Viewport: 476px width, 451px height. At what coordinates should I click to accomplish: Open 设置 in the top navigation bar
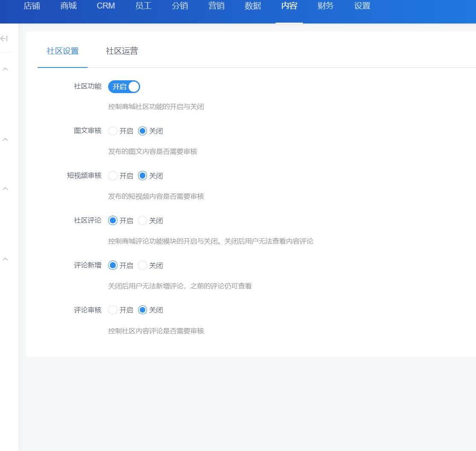(362, 6)
